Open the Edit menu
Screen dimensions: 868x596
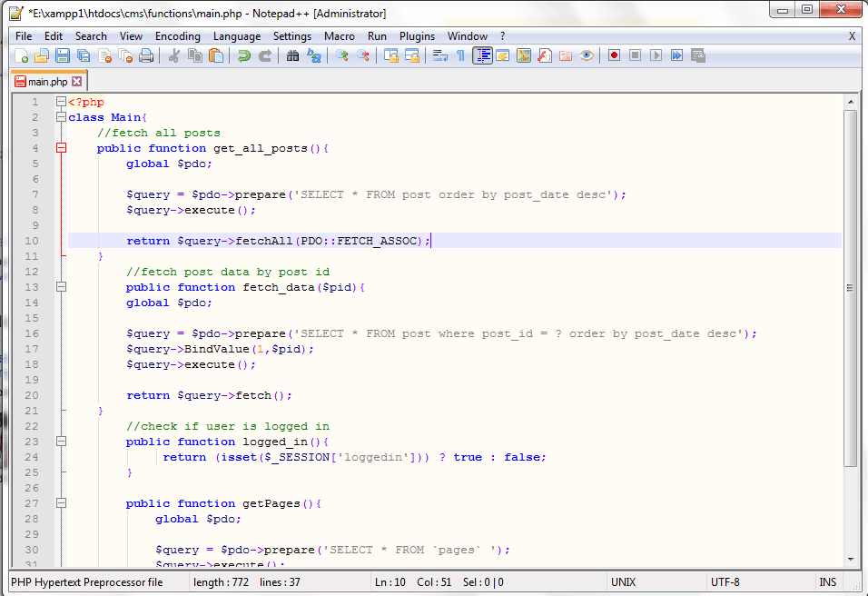pyautogui.click(x=54, y=36)
